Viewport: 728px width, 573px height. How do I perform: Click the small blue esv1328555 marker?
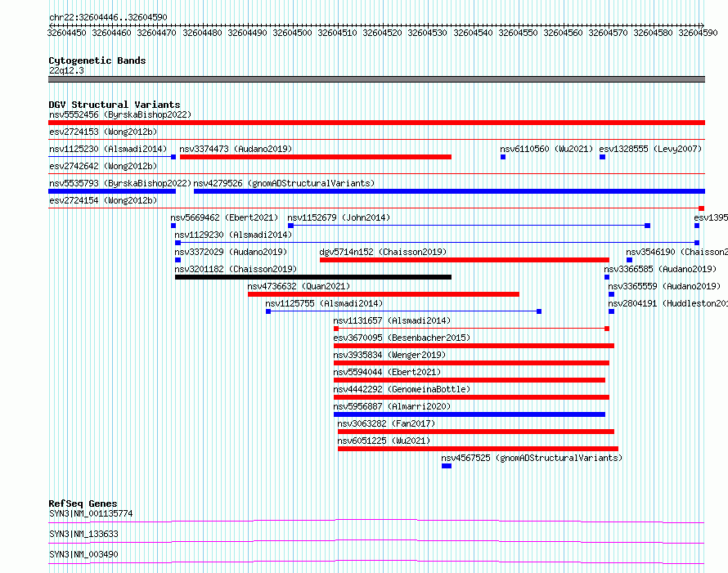point(602,157)
